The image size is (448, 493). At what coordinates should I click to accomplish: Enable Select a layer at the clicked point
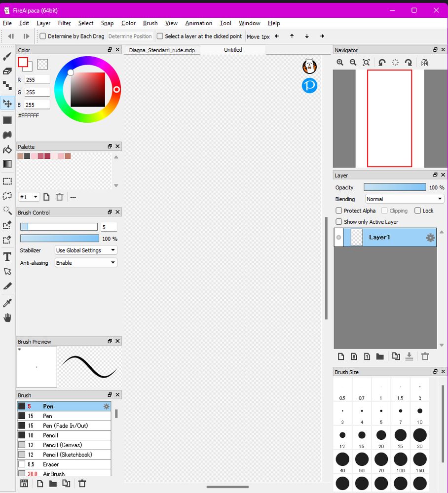point(160,36)
